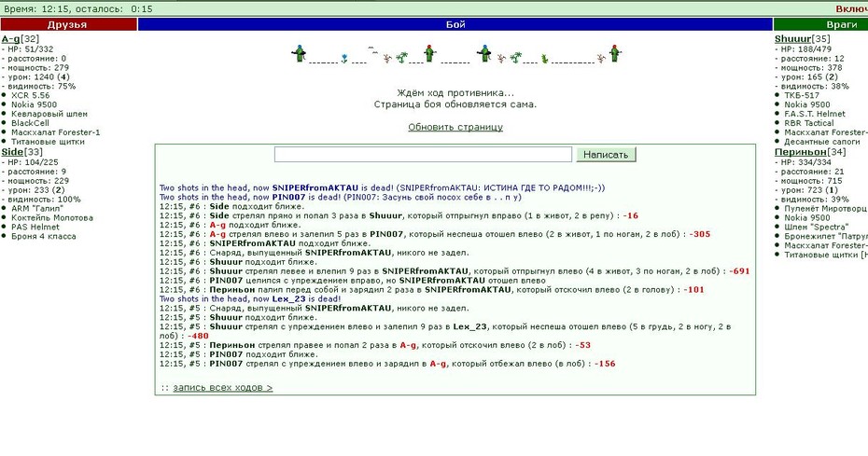Image resolution: width=868 pixels, height=456 pixels.
Task: Click the Ждём ход противника status text
Action: pyautogui.click(x=455, y=93)
